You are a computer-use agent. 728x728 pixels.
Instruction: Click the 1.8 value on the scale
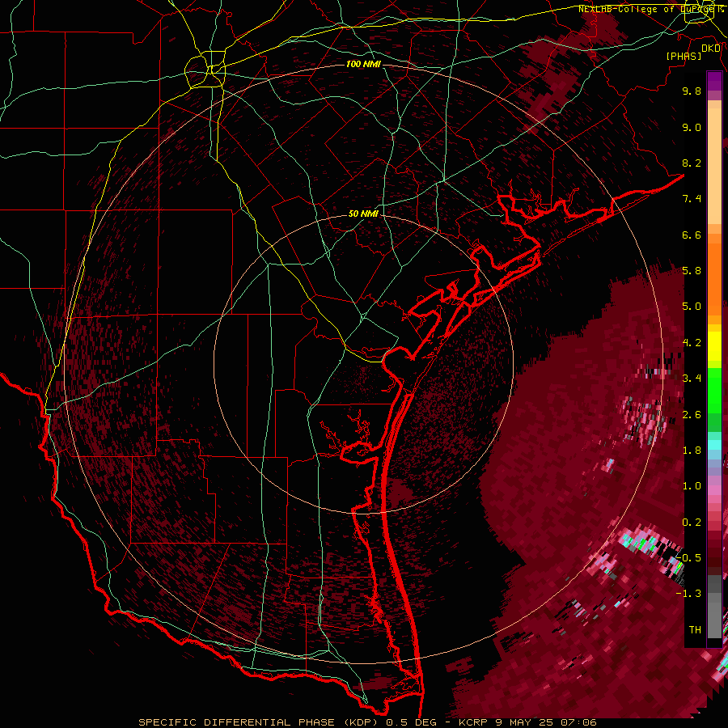(692, 451)
